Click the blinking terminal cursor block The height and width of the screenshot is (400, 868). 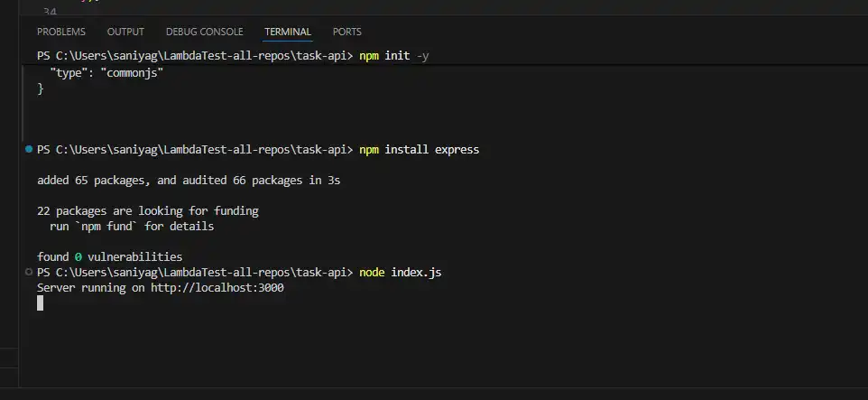coord(41,303)
